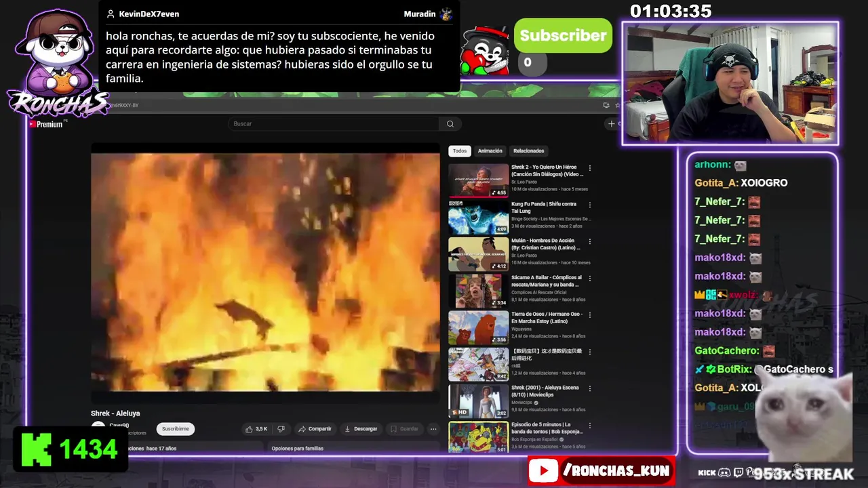The image size is (868, 488).
Task: Open the 9:42 anime video thumbnail
Action: pos(478,365)
